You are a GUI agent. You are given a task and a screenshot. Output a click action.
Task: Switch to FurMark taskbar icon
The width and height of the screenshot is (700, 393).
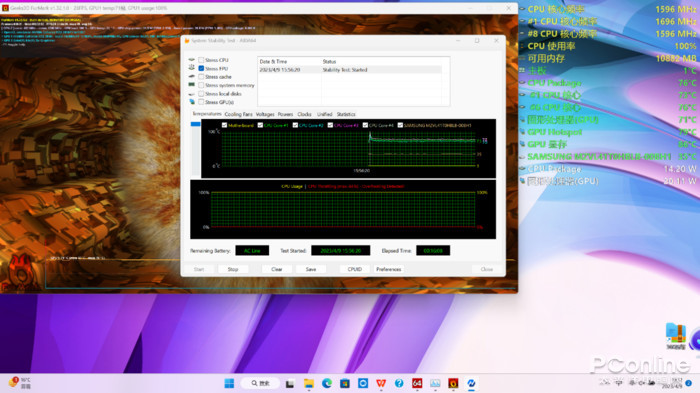point(453,383)
